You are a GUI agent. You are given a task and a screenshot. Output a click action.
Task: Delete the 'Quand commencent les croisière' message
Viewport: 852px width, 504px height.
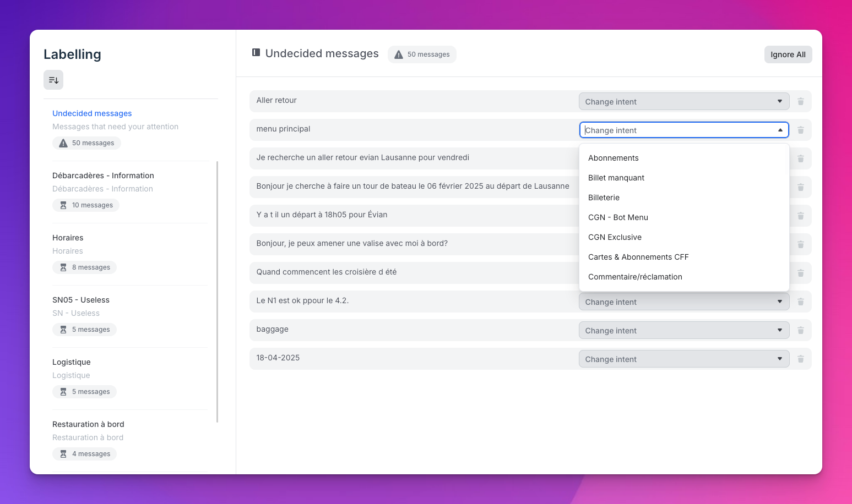[x=801, y=273]
